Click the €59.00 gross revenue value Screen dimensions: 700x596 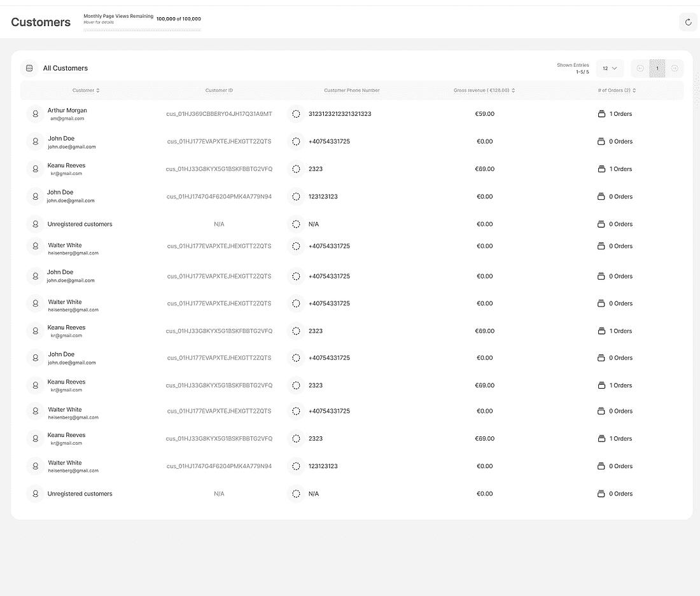(485, 114)
